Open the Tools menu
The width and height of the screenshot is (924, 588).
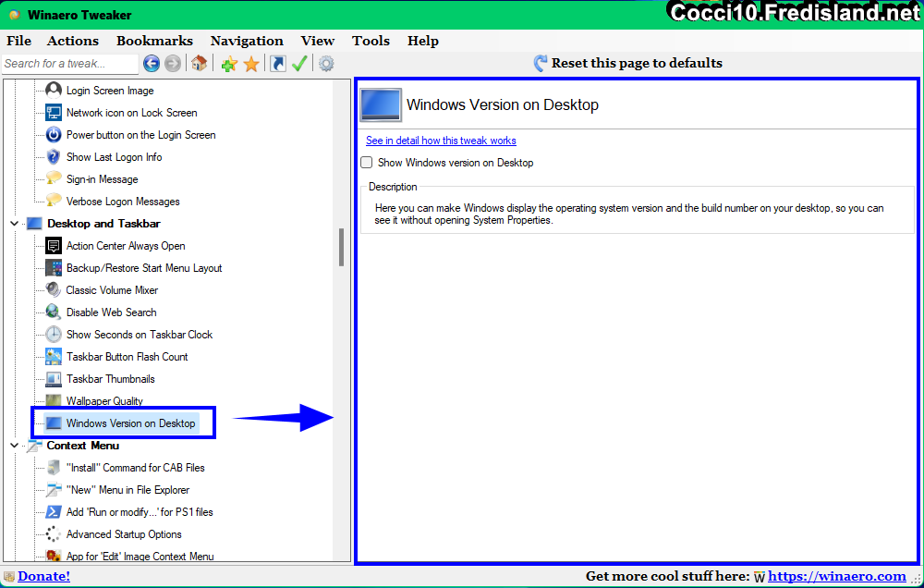pos(371,41)
